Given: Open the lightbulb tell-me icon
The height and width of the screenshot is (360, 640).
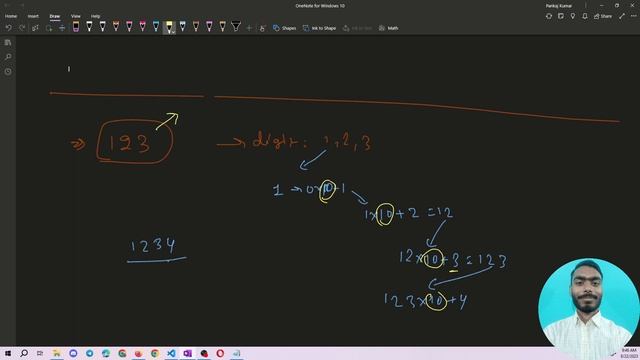Looking at the screenshot, I should coord(573,16).
